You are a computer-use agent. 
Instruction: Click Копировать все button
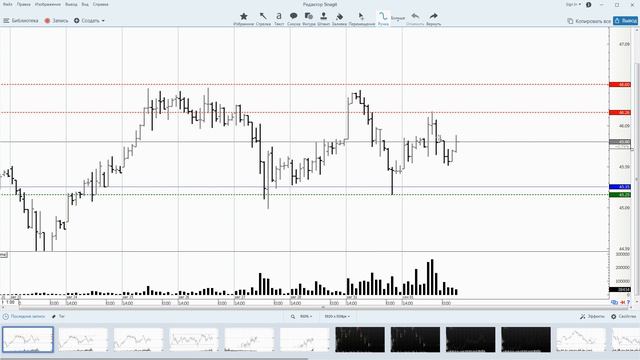(589, 21)
